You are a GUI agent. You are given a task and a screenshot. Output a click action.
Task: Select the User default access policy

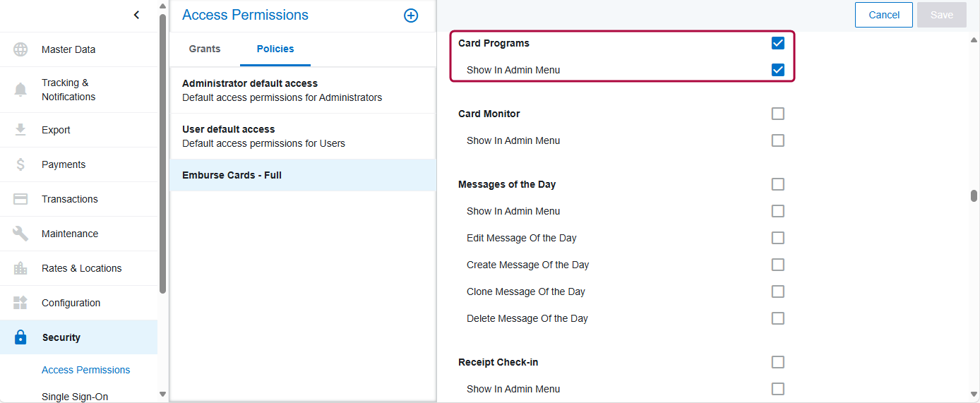[303, 136]
